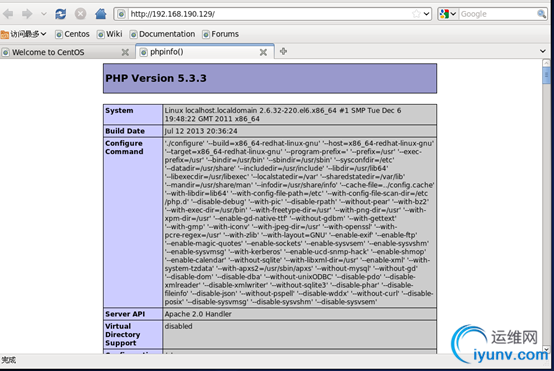Stop loading the page
This screenshot has width=554, height=371.
81,14
